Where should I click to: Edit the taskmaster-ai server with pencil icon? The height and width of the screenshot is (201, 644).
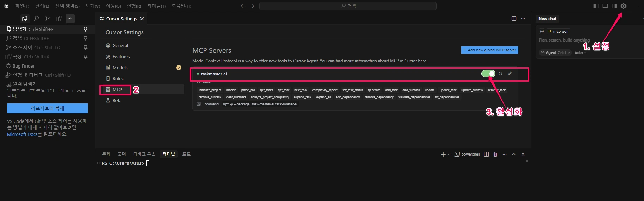510,74
